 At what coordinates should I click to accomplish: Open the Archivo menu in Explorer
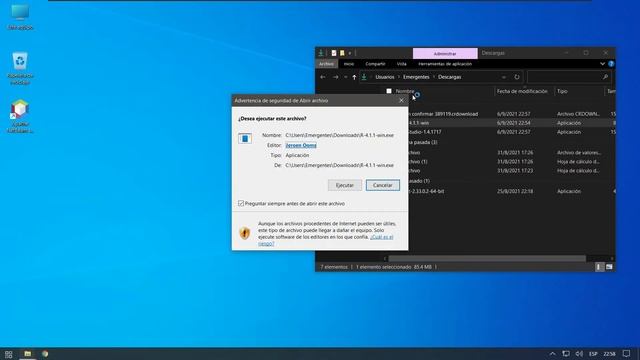click(326, 64)
